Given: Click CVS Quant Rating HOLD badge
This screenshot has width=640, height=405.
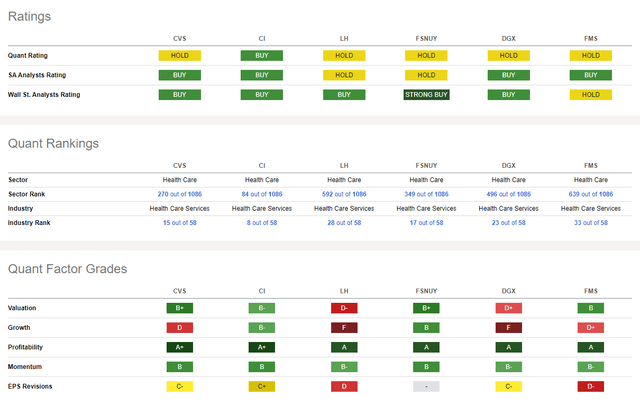Looking at the screenshot, I should (180, 56).
